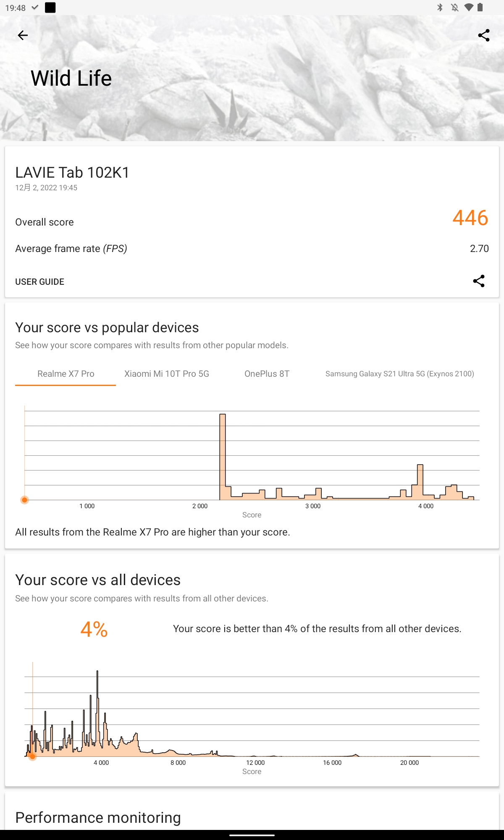The height and width of the screenshot is (840, 504).
Task: Tap the Wi-Fi status icon
Action: click(469, 8)
